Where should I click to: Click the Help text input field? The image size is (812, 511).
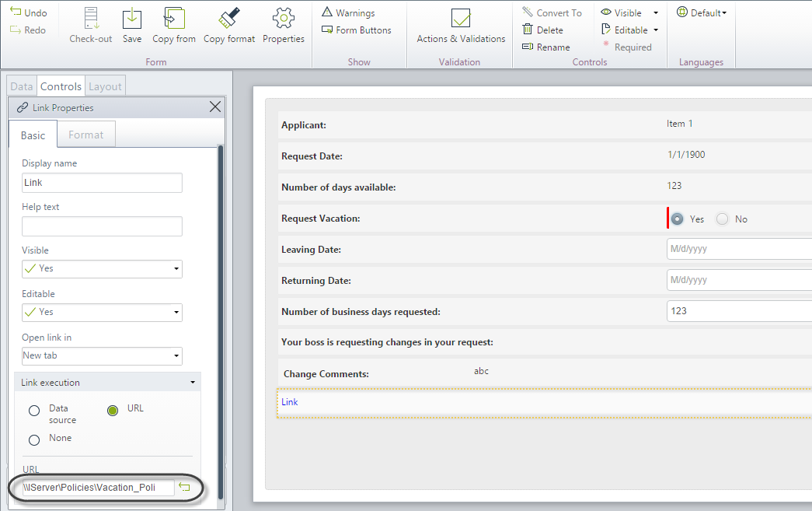click(x=102, y=226)
